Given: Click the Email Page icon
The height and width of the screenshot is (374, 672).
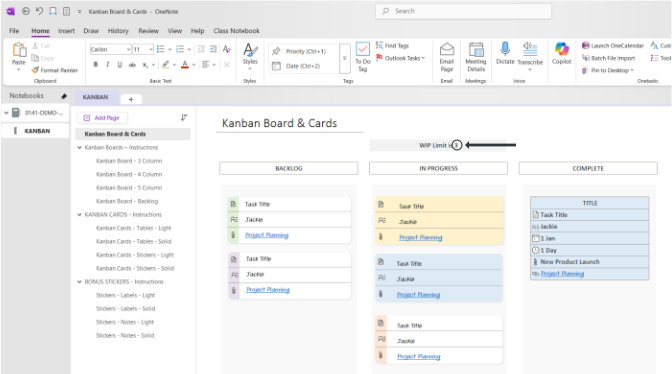Looking at the screenshot, I should 447,49.
